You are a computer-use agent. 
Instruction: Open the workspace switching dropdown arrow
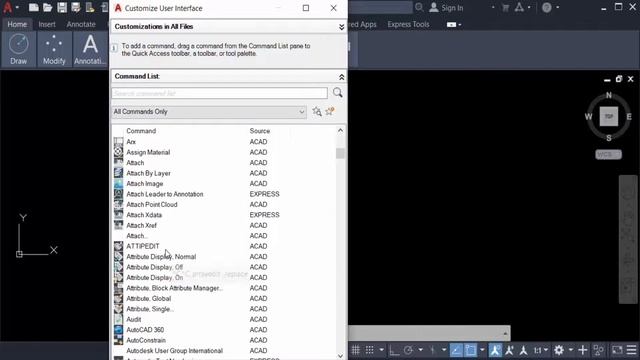[x=571, y=350]
